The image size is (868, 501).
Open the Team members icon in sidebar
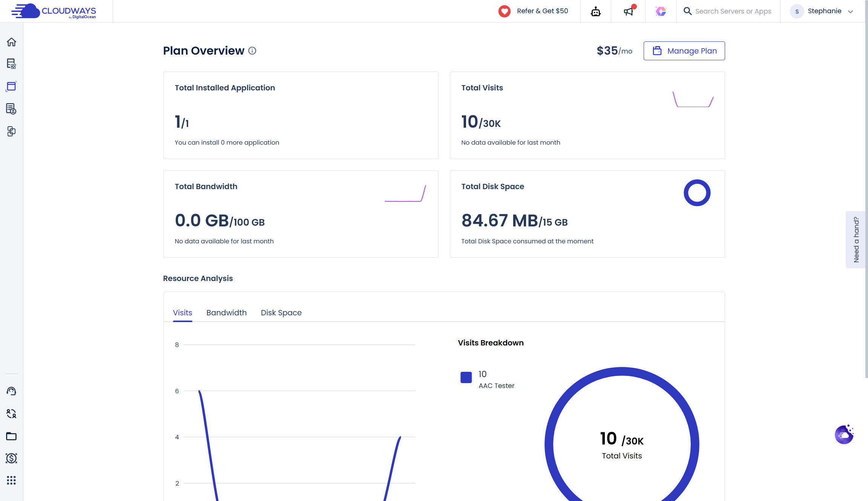pos(11,414)
